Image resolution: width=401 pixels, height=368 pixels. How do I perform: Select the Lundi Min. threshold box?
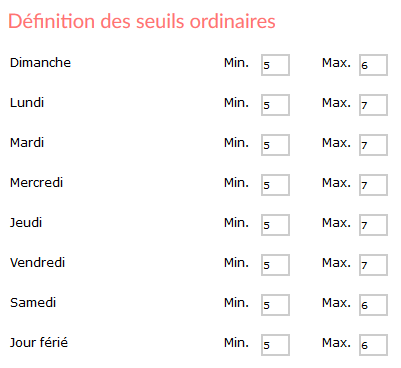(275, 105)
